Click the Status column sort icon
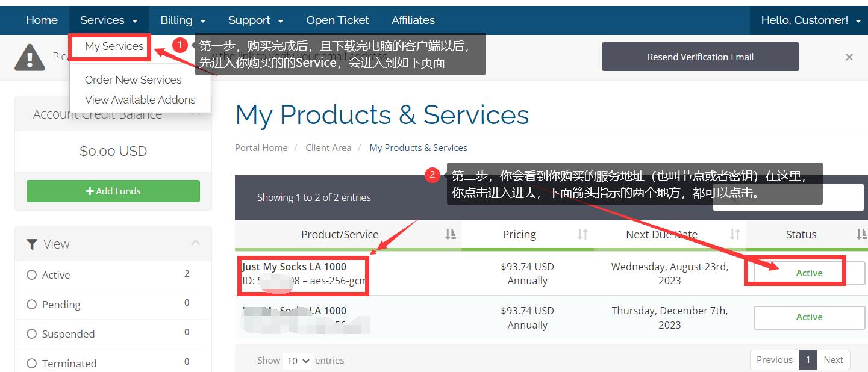This screenshot has width=868, height=372. pyautogui.click(x=861, y=234)
